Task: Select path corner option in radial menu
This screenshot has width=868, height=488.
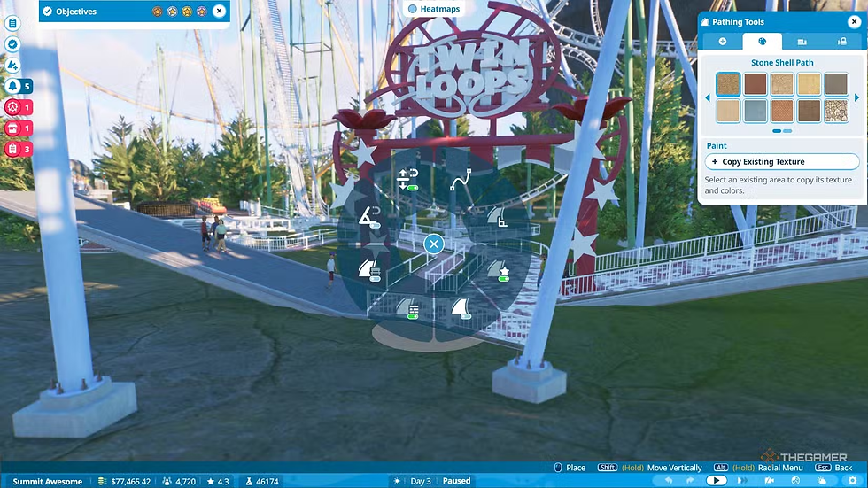Action: [497, 217]
